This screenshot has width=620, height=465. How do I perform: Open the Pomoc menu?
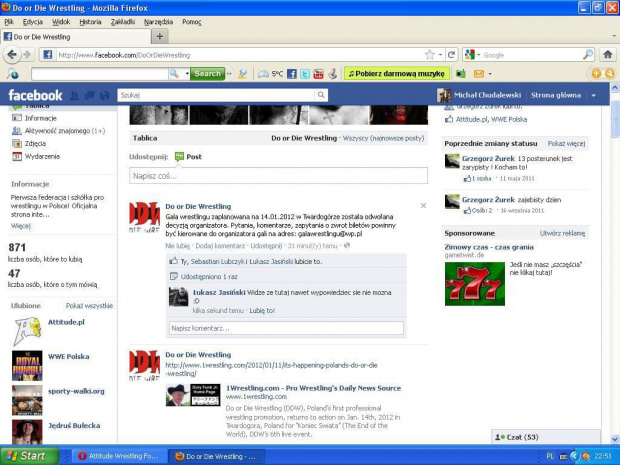(192, 22)
